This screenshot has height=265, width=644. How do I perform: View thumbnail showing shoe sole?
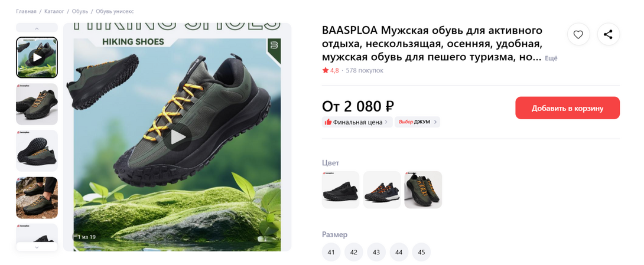[37, 151]
